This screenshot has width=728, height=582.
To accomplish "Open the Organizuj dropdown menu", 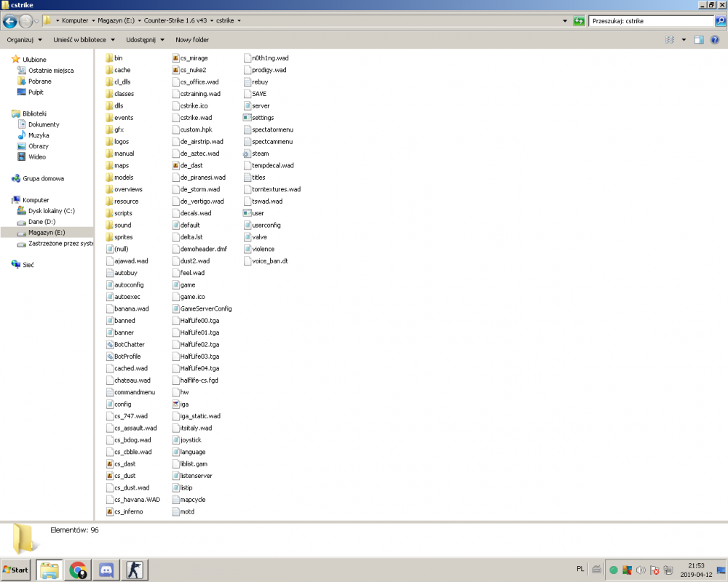I will tap(24, 39).
